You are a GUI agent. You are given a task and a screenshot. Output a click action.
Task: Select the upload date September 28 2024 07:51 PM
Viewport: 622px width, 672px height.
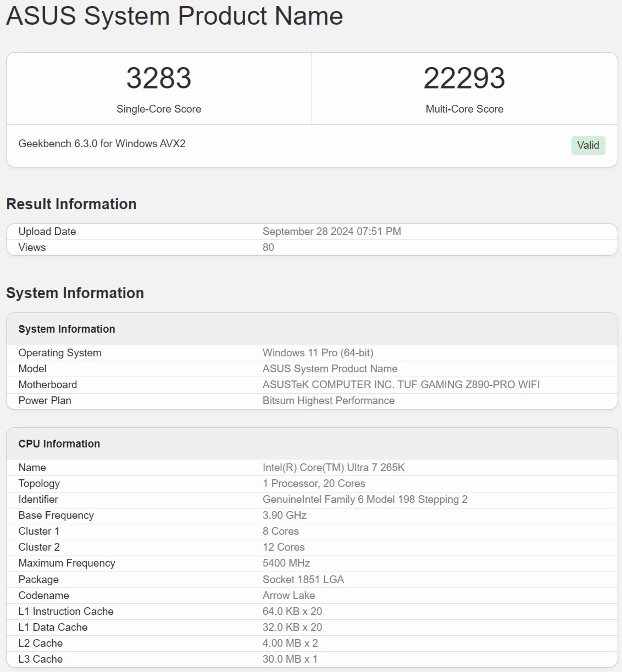click(x=331, y=231)
